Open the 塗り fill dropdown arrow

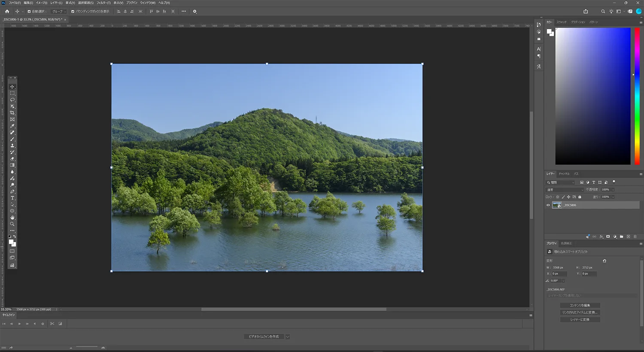click(613, 197)
